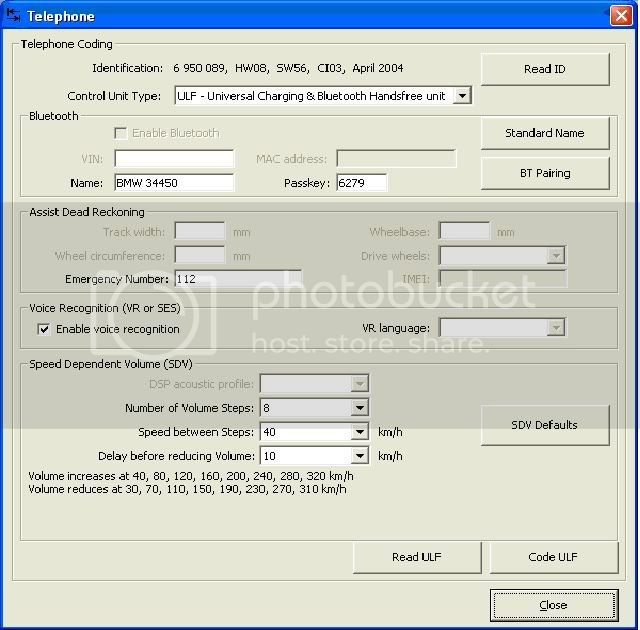
Task: Click the Wheelbase field
Action: [464, 232]
